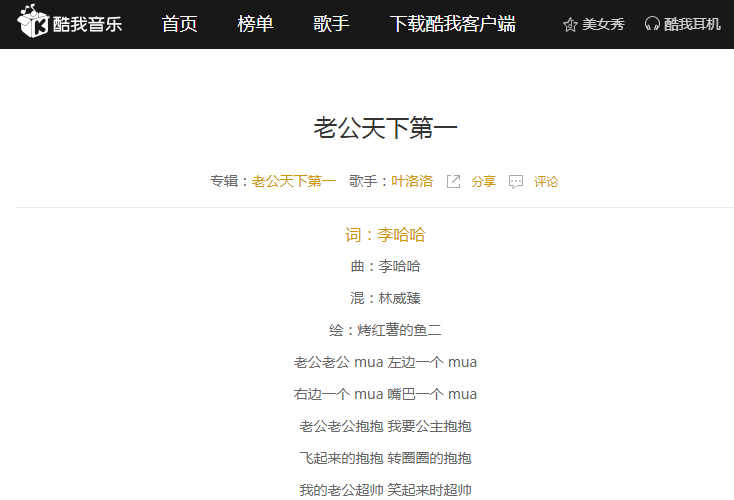Open the 榜单 charts menu item
This screenshot has height=500, width=734.
255,24
